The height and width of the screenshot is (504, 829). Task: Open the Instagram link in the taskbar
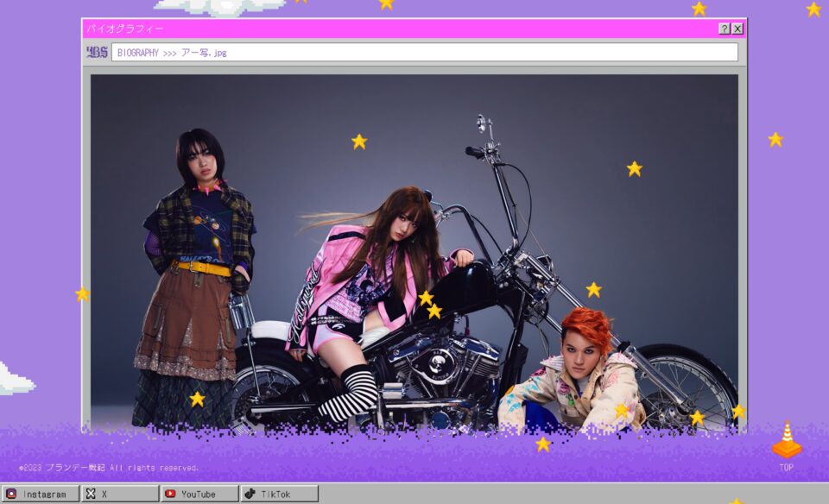pos(40,494)
